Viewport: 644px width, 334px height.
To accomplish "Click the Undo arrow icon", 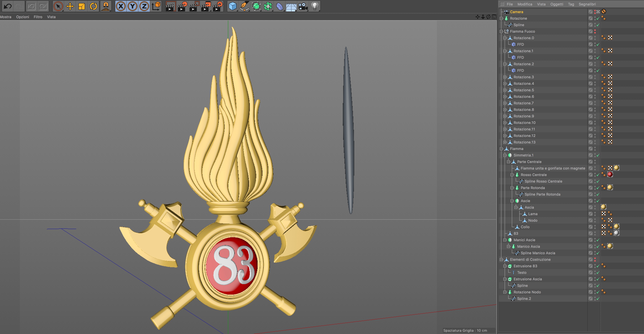I will pyautogui.click(x=8, y=6).
